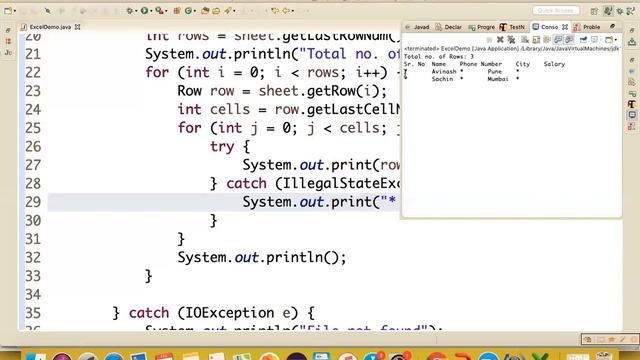Viewport: 640px width, 360px height.
Task: Click 'Sachin' in console output
Action: pyautogui.click(x=442, y=79)
